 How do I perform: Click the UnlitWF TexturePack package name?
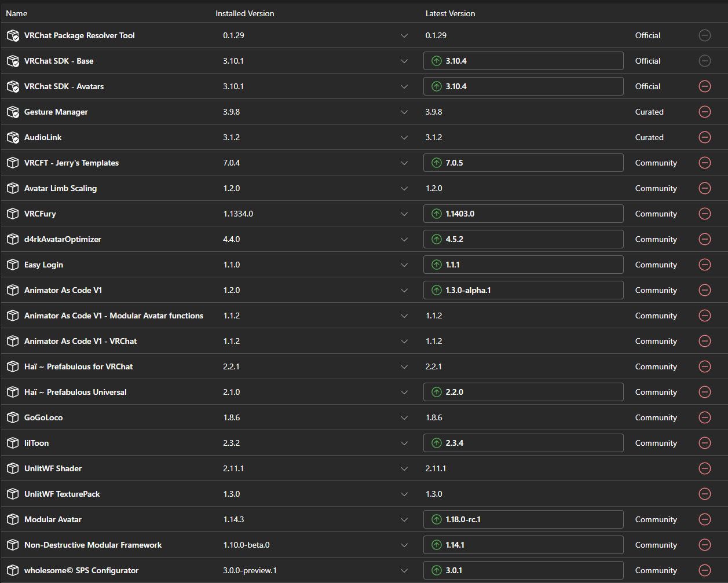tap(62, 494)
